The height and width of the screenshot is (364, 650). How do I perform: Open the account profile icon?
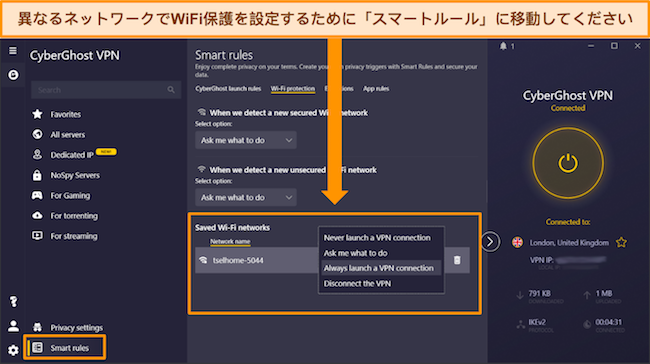click(x=13, y=326)
